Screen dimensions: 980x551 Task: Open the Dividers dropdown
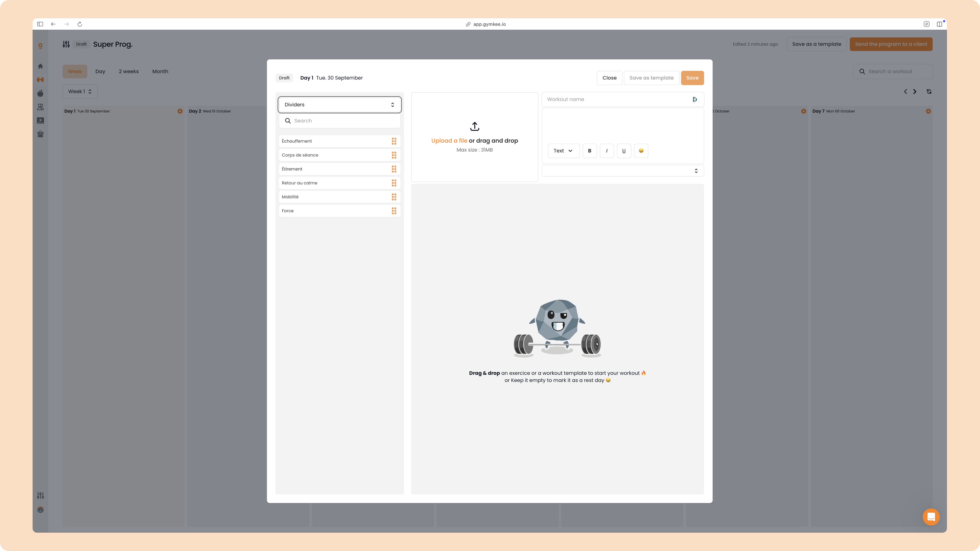pos(339,105)
